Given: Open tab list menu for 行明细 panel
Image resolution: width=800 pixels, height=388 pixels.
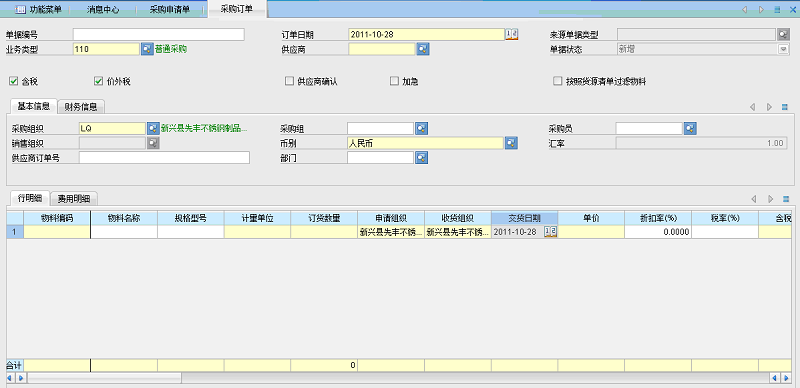Looking at the screenshot, I should coord(785,199).
